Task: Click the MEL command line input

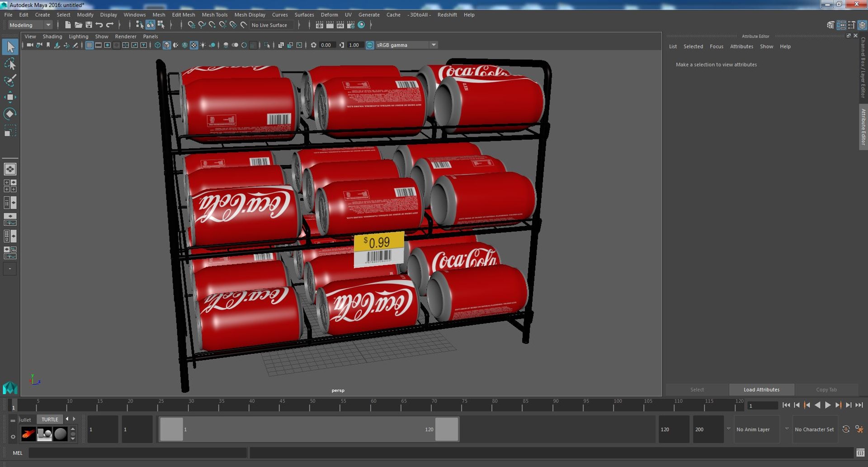Action: (x=138, y=453)
